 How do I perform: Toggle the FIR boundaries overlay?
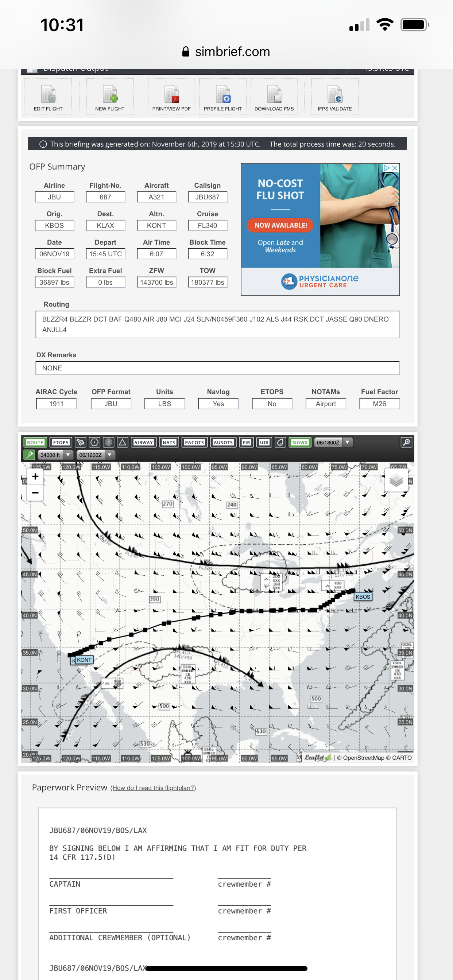click(x=246, y=442)
